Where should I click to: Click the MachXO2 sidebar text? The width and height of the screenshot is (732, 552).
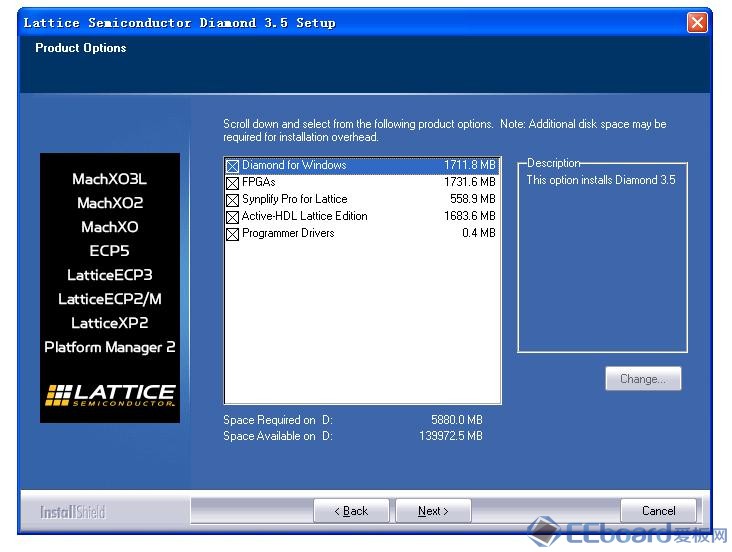coord(110,203)
